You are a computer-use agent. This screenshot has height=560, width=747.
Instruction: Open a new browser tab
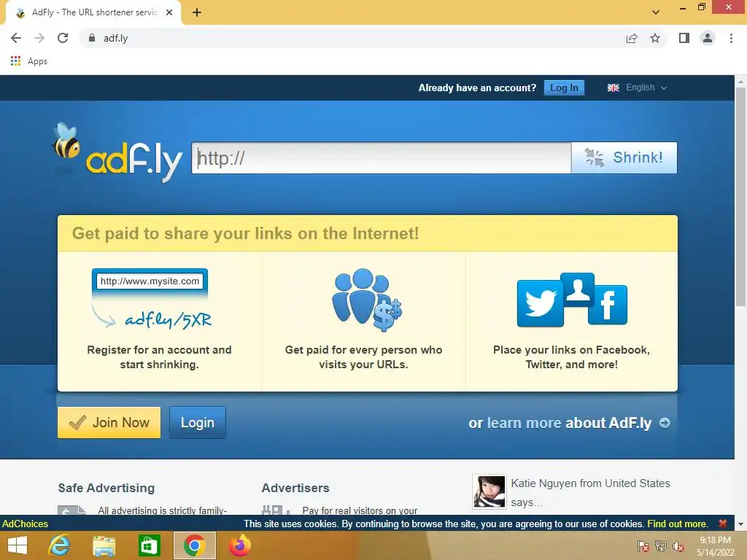point(197,12)
